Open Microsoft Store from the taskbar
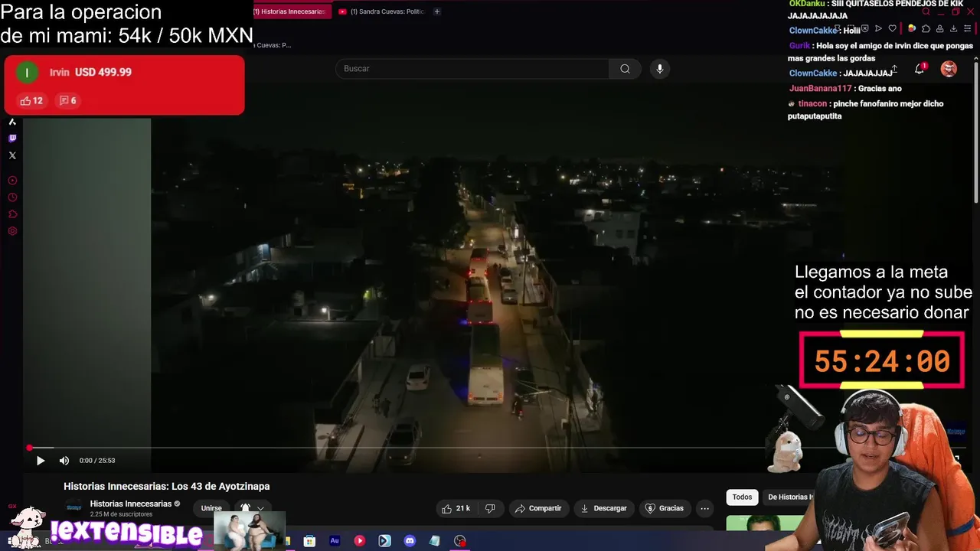 [x=309, y=541]
